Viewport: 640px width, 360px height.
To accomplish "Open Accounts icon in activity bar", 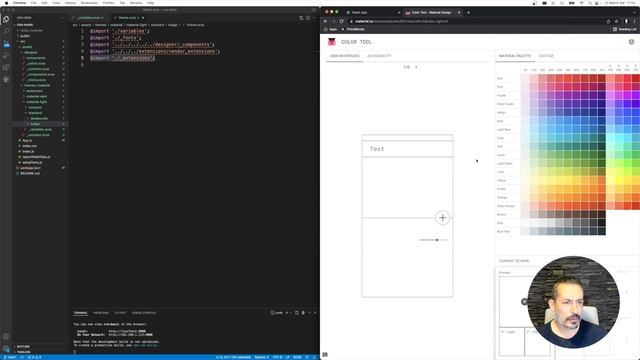I will (x=6, y=337).
